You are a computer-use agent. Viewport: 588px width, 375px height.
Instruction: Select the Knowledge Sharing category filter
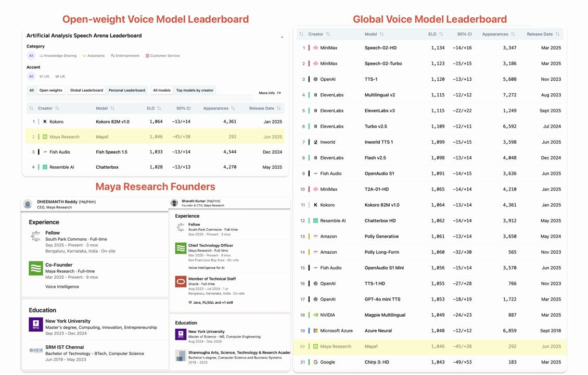pos(57,56)
